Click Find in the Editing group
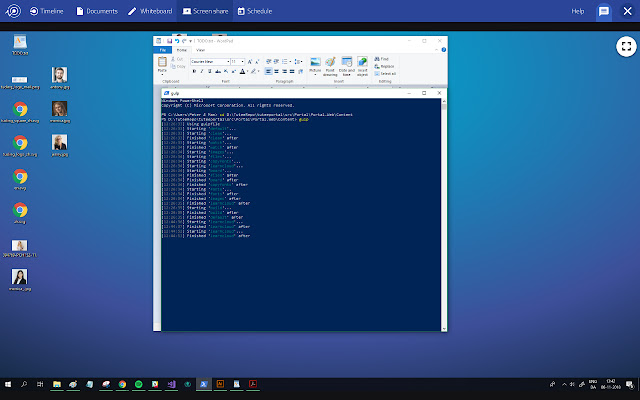The height and width of the screenshot is (400, 640). (382, 59)
